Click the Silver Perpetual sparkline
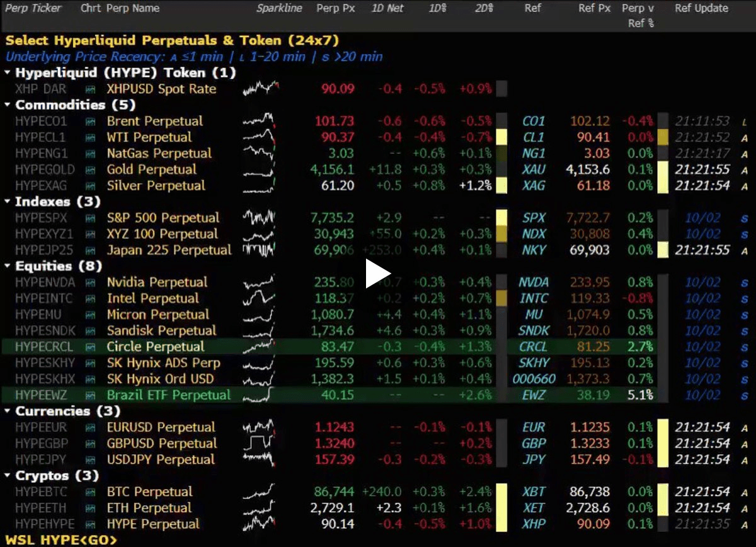Image resolution: width=756 pixels, height=547 pixels. (260, 186)
